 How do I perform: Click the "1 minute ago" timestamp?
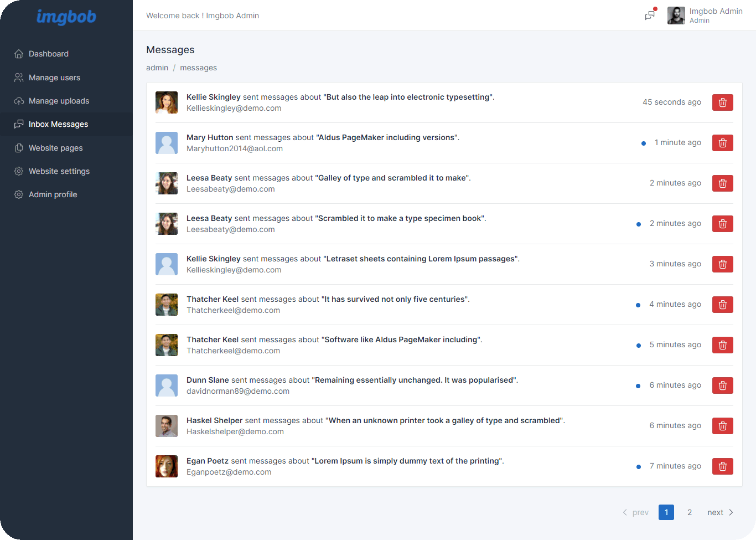(678, 142)
